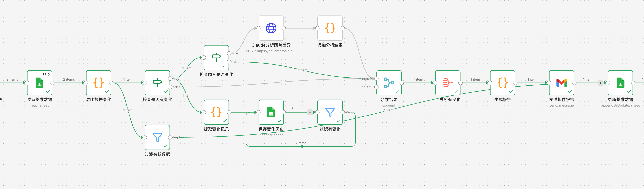Select the 检查图片是否变化 IF node
The height and width of the screenshot is (189, 644).
pyautogui.click(x=216, y=58)
